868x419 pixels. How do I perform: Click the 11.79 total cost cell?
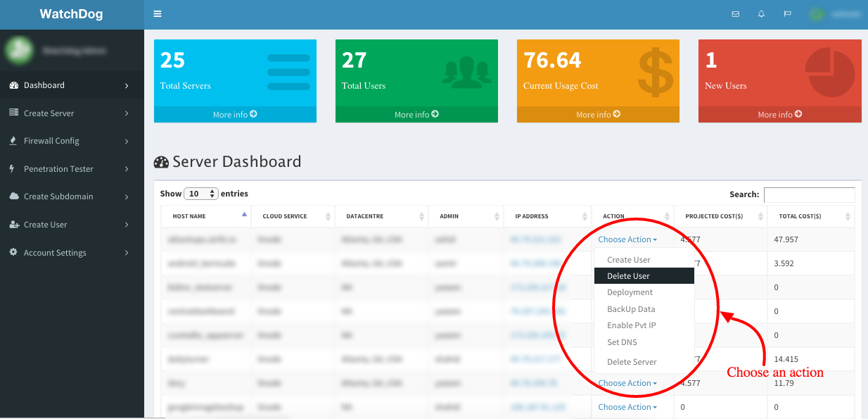(x=811, y=383)
